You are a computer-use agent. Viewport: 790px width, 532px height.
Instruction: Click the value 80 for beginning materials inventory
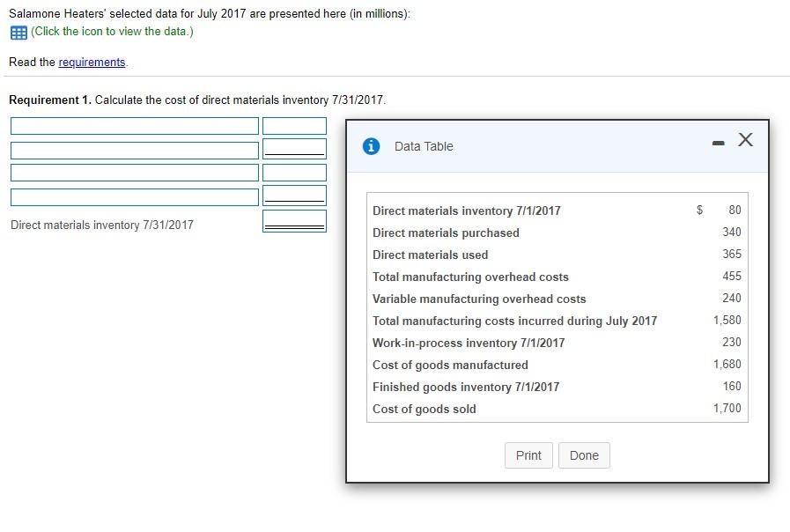735,210
